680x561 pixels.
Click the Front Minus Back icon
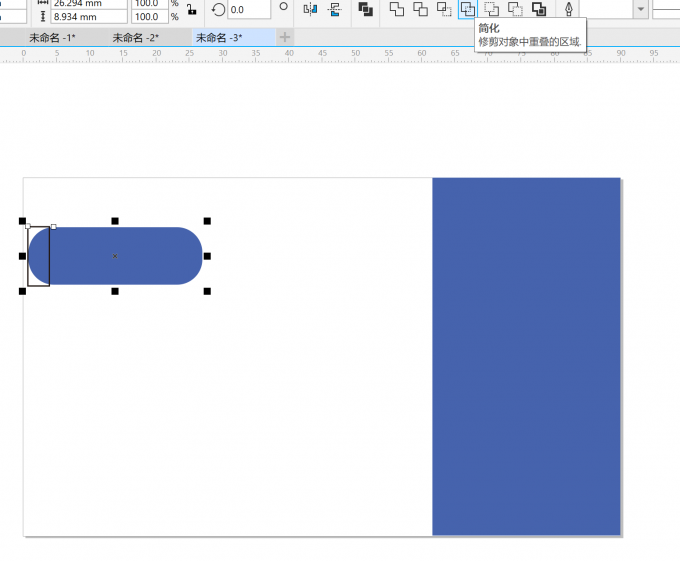tap(491, 9)
